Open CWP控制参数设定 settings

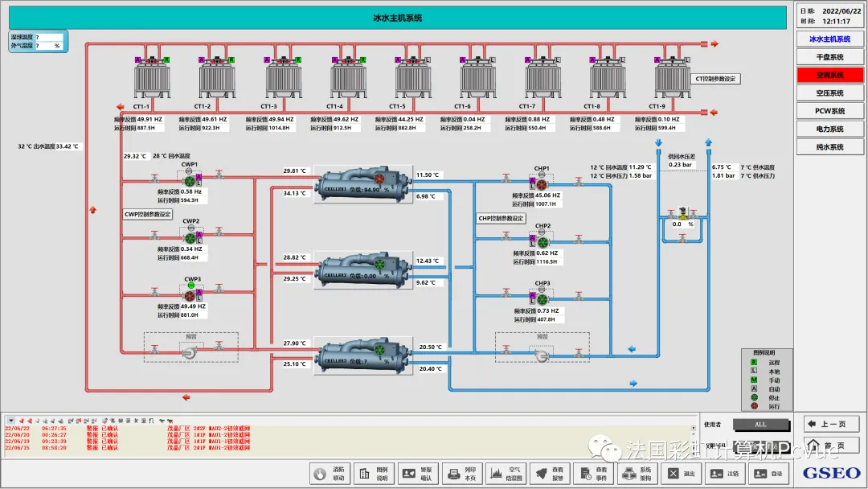pos(148,214)
